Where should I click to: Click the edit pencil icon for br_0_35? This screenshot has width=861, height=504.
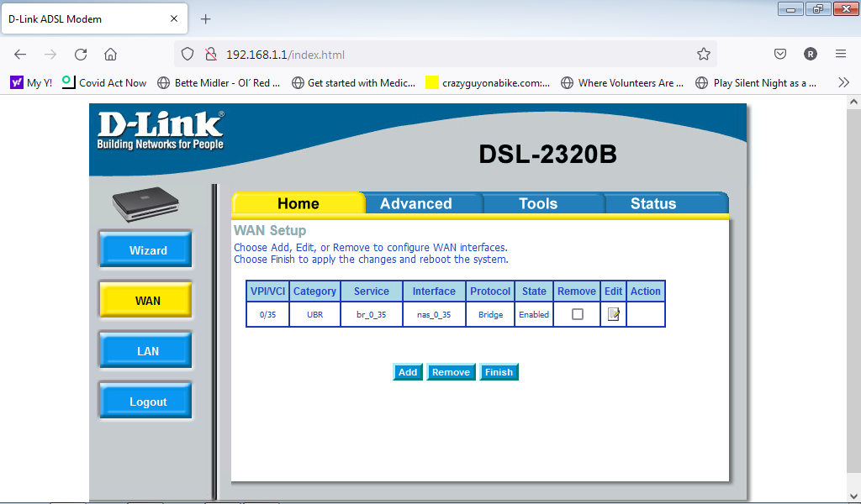tap(613, 314)
